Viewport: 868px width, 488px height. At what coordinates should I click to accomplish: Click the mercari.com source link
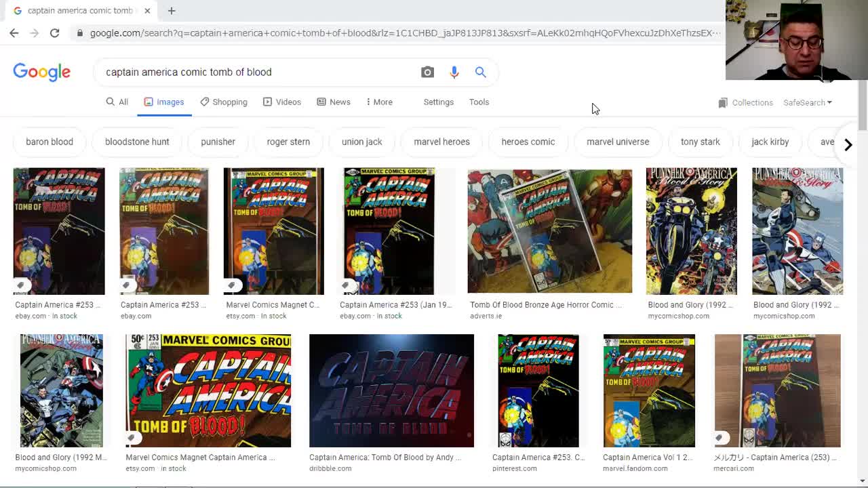coord(734,468)
